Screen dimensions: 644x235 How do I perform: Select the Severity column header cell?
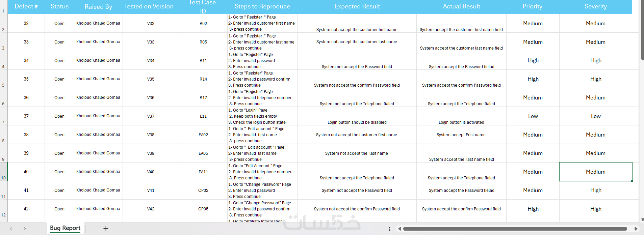(x=596, y=7)
